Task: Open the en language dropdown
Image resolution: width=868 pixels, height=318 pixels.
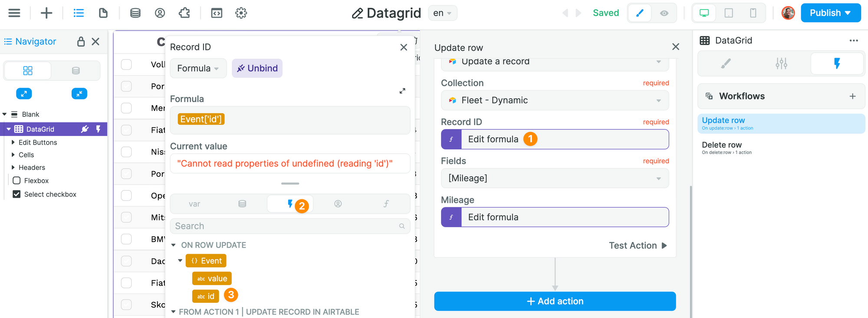Action: 442,13
